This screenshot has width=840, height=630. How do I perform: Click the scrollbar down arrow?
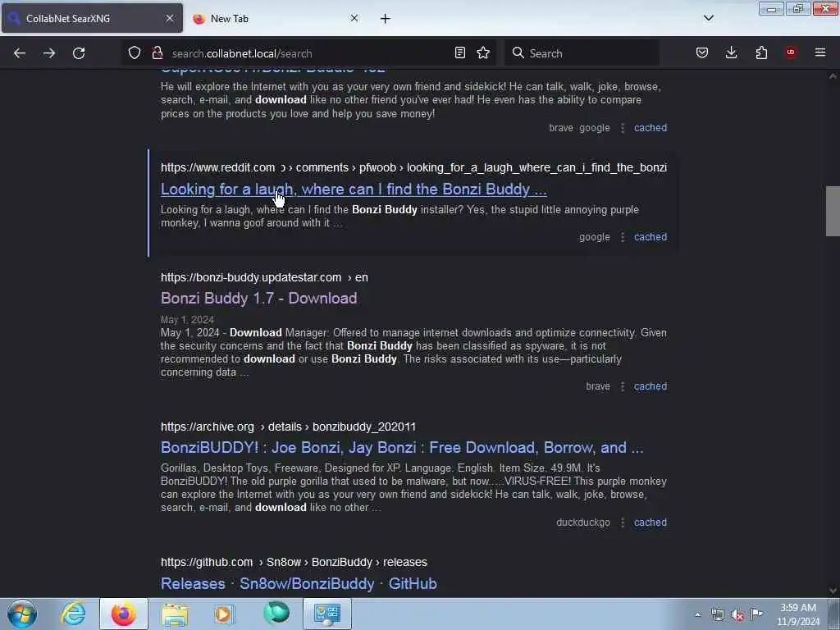833,591
